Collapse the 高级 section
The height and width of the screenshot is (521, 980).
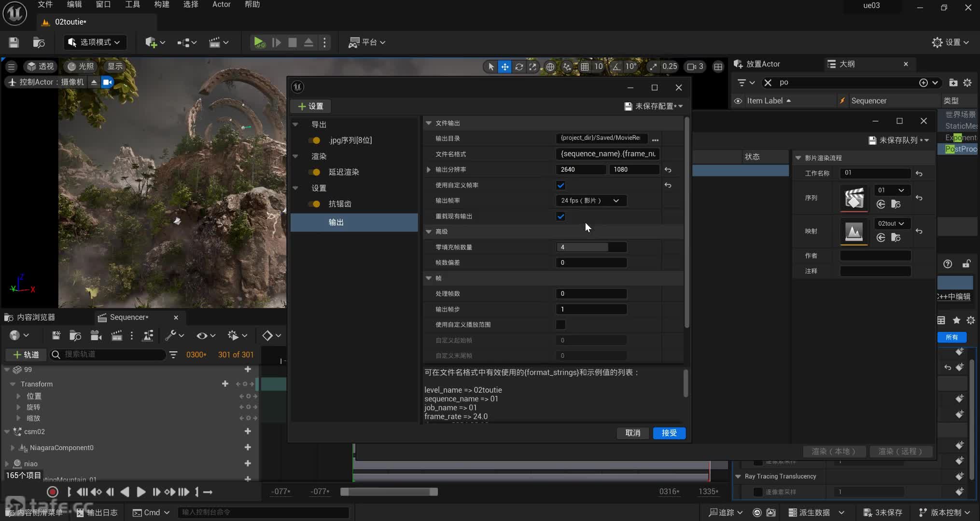[x=428, y=232]
